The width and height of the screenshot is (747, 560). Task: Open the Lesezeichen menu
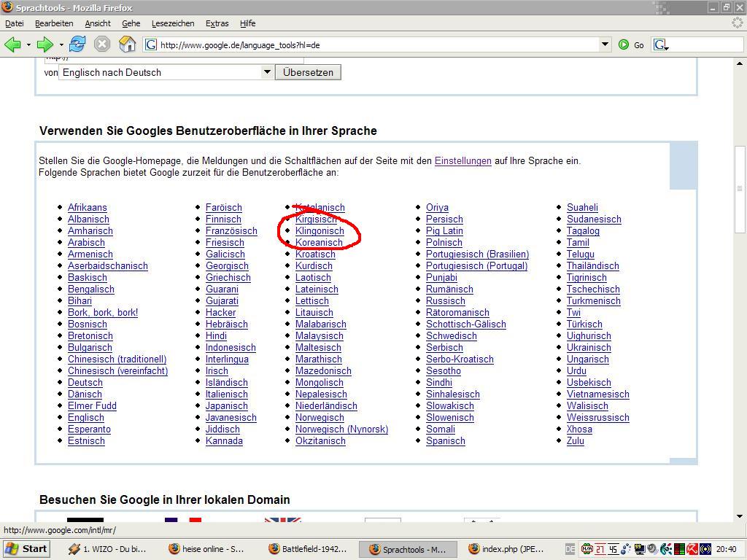pos(173,23)
